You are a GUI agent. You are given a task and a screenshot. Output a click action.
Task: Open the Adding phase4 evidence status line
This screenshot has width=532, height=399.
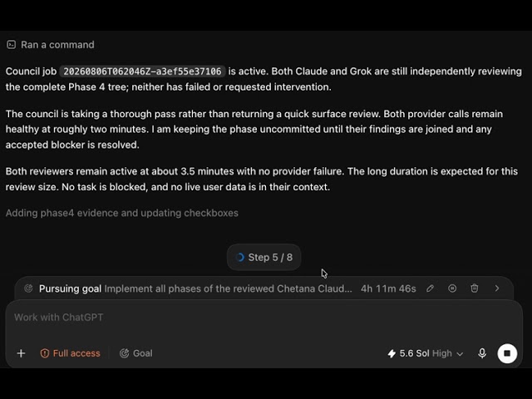coord(122,213)
